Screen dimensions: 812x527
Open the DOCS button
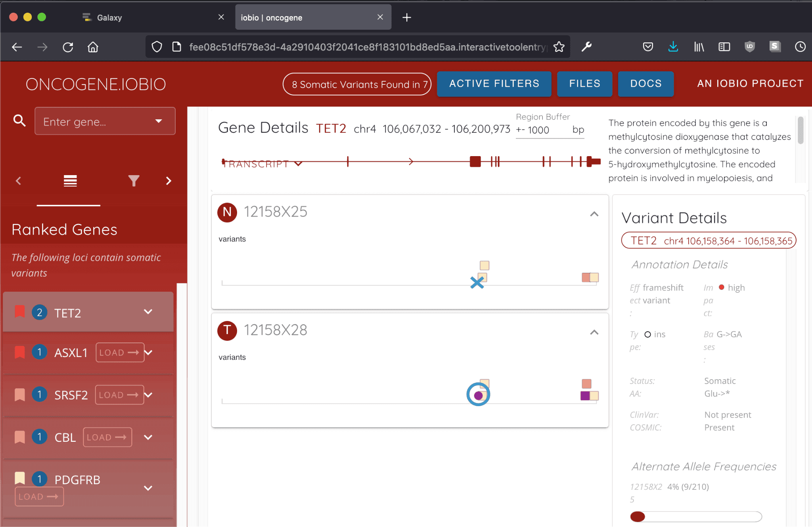point(646,84)
